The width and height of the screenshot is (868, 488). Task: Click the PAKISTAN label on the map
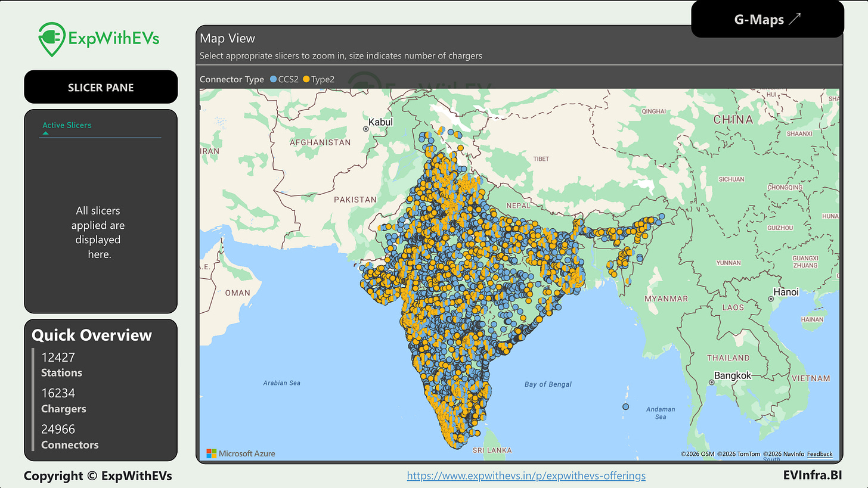[x=355, y=200]
